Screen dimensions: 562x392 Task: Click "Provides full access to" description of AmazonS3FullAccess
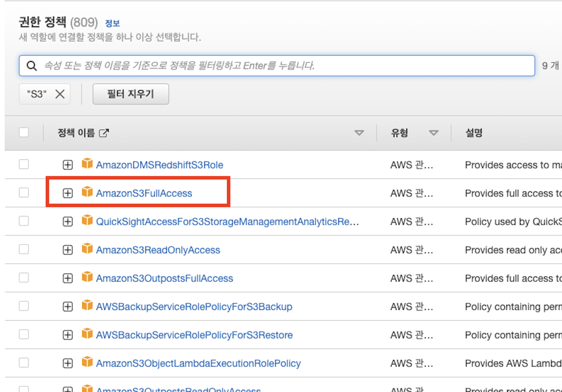coord(513,193)
